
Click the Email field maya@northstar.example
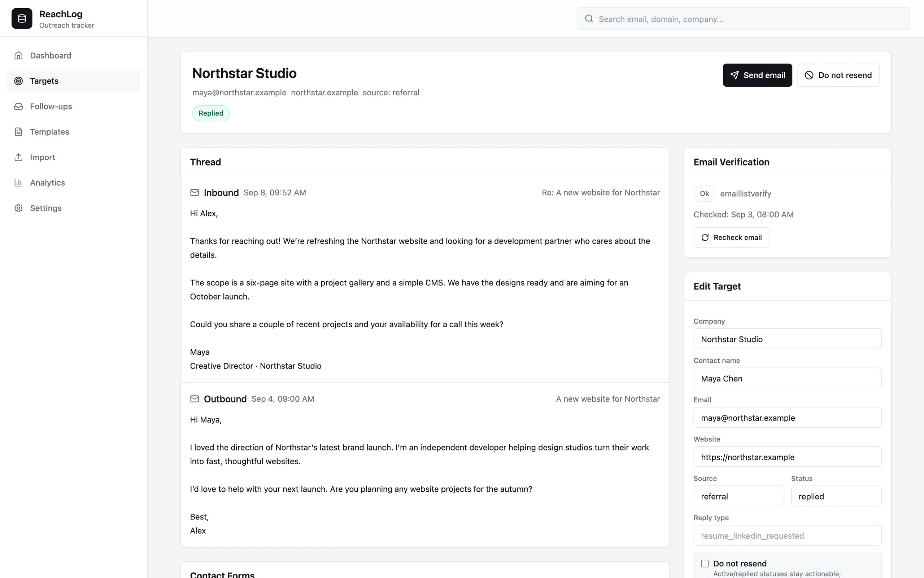click(x=787, y=418)
